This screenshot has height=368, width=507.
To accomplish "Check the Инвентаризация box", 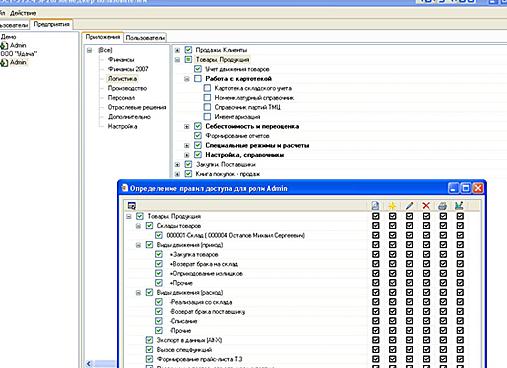I will pos(207,117).
